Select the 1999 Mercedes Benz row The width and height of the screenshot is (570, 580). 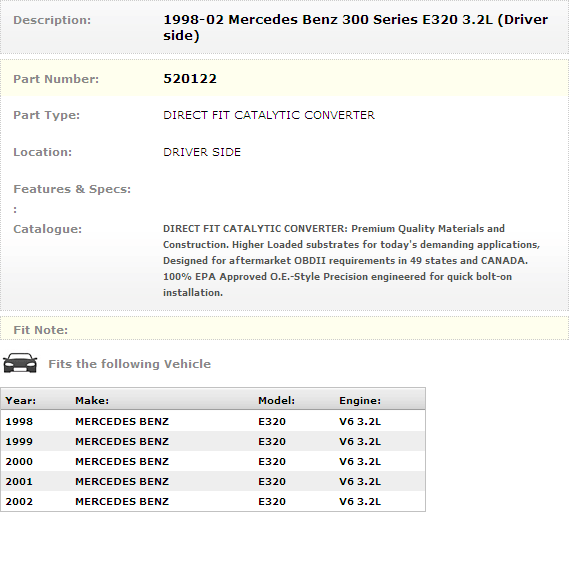213,441
